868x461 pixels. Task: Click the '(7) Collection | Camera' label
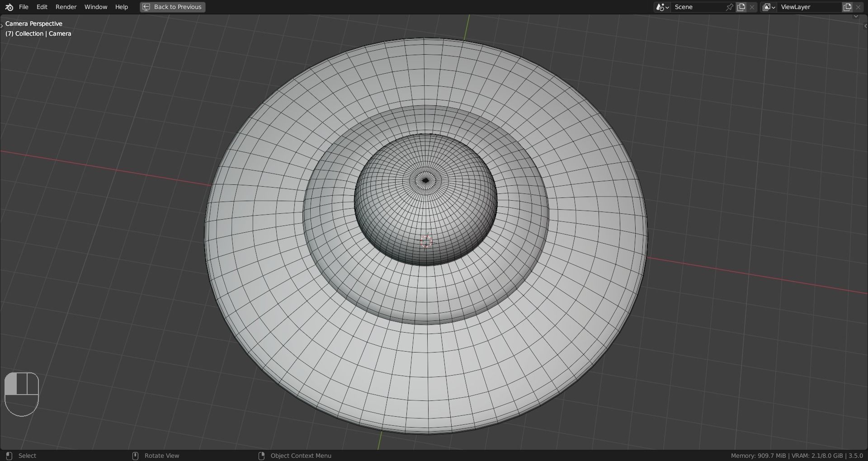[x=38, y=33]
